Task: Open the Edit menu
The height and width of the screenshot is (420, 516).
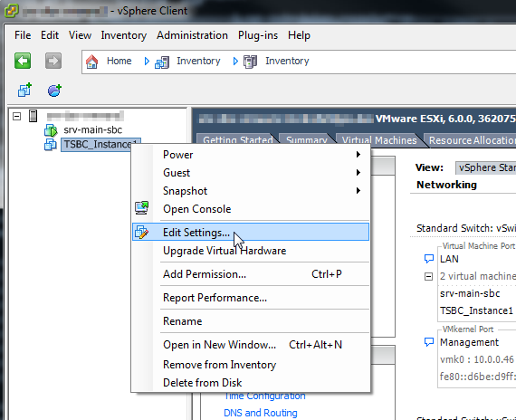Action: pyautogui.click(x=50, y=35)
